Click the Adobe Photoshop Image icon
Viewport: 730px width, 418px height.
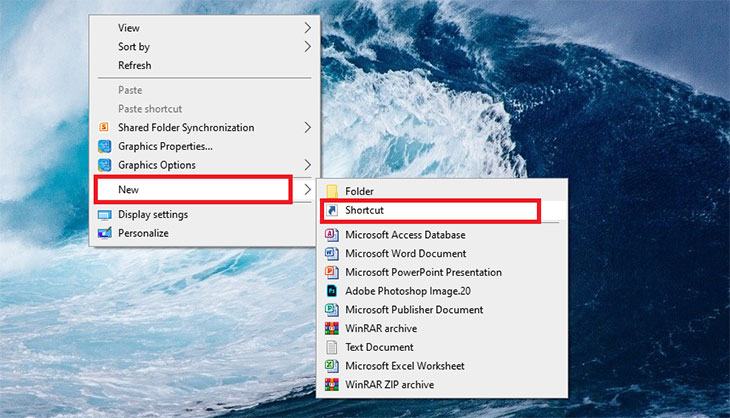click(x=331, y=291)
